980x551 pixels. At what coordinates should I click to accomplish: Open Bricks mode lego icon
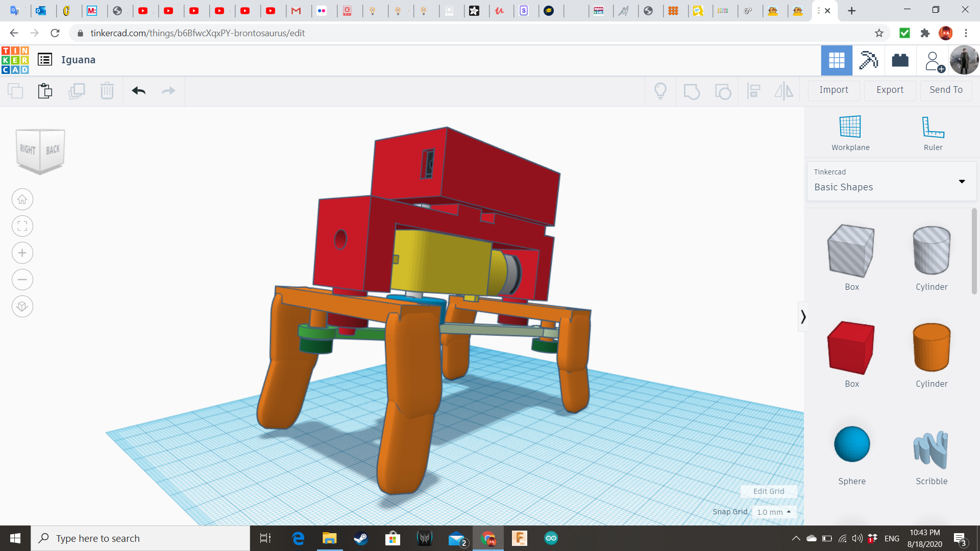[x=900, y=60]
